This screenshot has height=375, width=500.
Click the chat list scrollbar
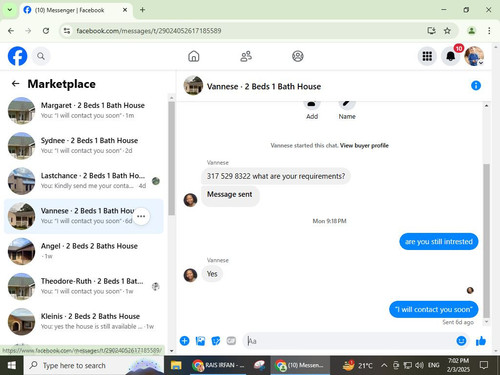tap(171, 159)
